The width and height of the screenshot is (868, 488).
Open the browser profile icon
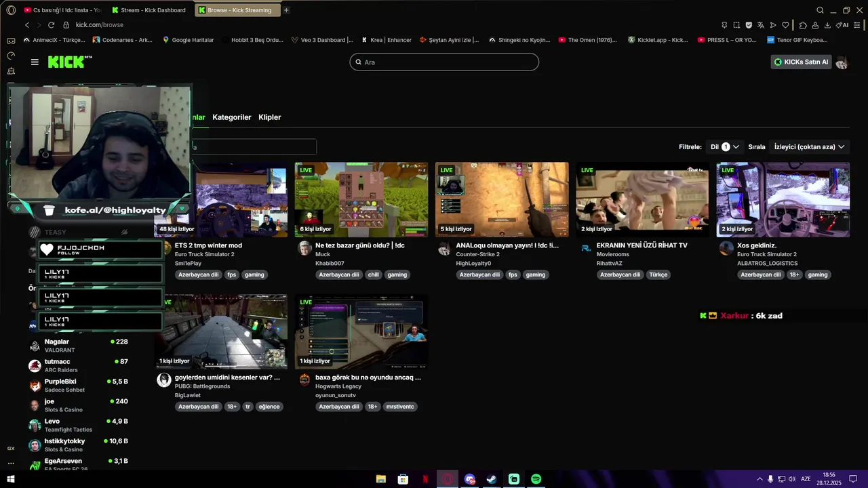tap(815, 25)
